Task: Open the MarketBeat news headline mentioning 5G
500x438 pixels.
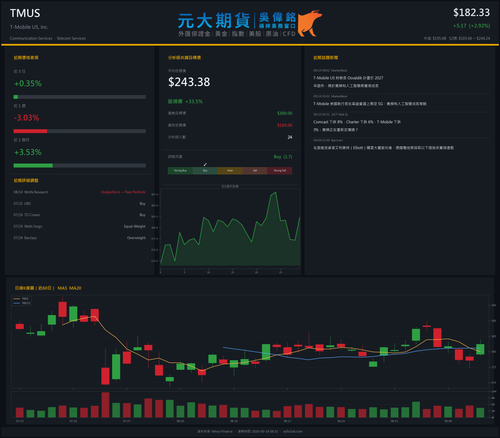Action: tap(370, 104)
